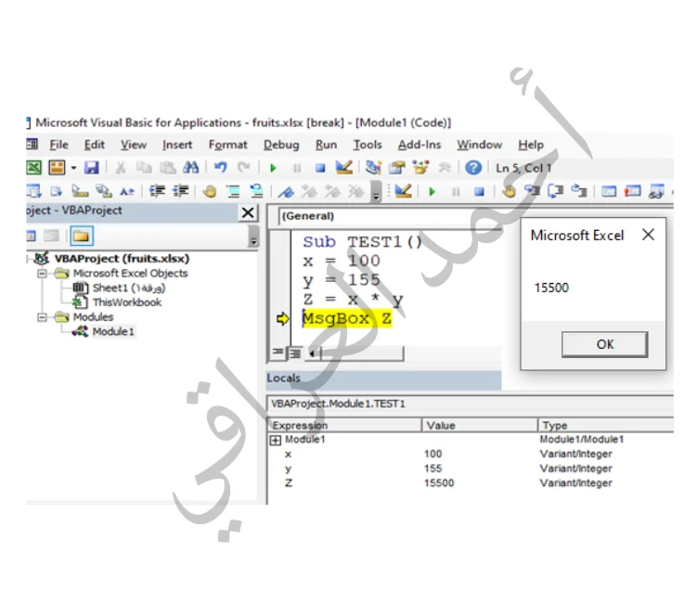Image resolution: width=697 pixels, height=616 pixels.
Task: Click the Parameter Info icon
Action: [x=104, y=191]
